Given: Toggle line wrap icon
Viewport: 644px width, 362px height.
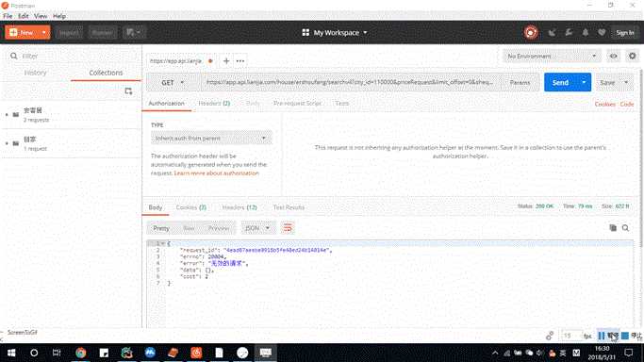Looking at the screenshot, I should point(288,228).
